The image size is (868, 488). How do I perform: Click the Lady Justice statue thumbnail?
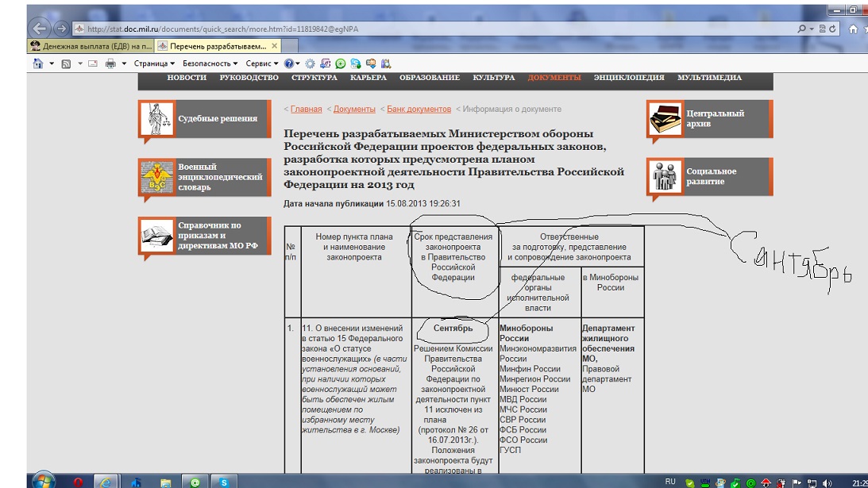tap(157, 118)
